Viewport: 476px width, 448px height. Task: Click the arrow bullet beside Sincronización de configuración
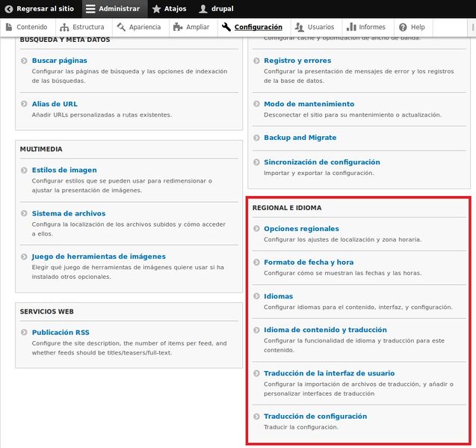coord(256,162)
